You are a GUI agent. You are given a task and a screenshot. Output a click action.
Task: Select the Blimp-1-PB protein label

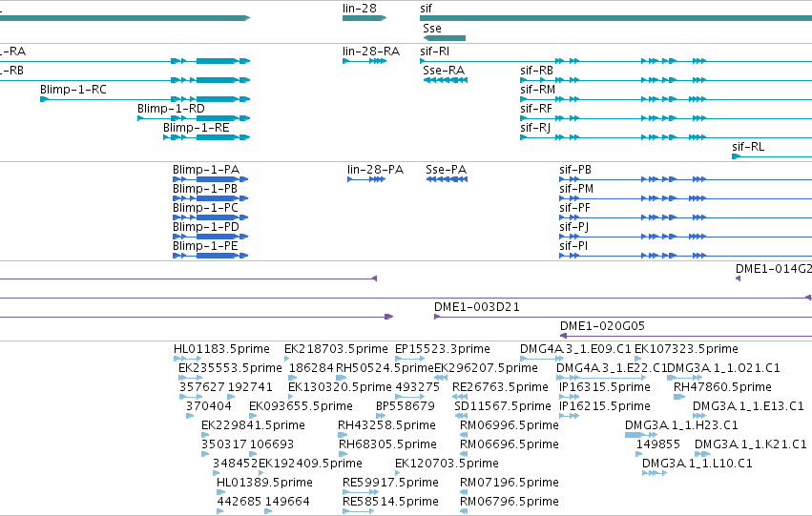(205, 189)
